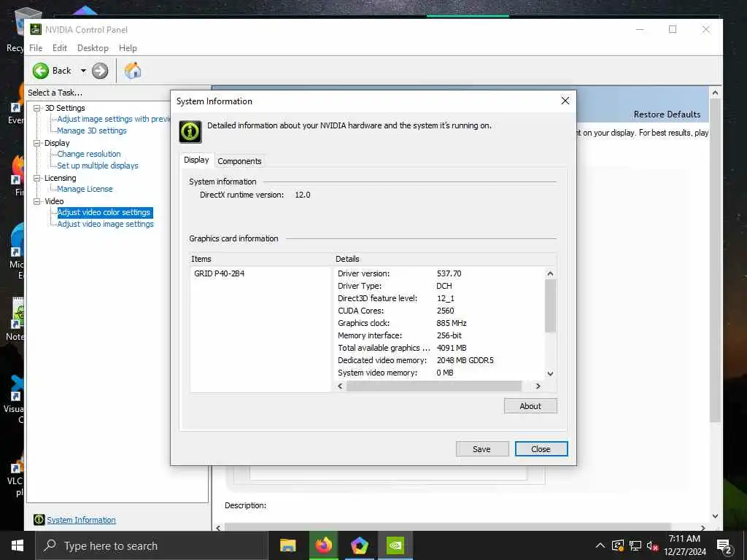The height and width of the screenshot is (560, 747).
Task: Show hidden tray icons chevron
Action: [600, 545]
